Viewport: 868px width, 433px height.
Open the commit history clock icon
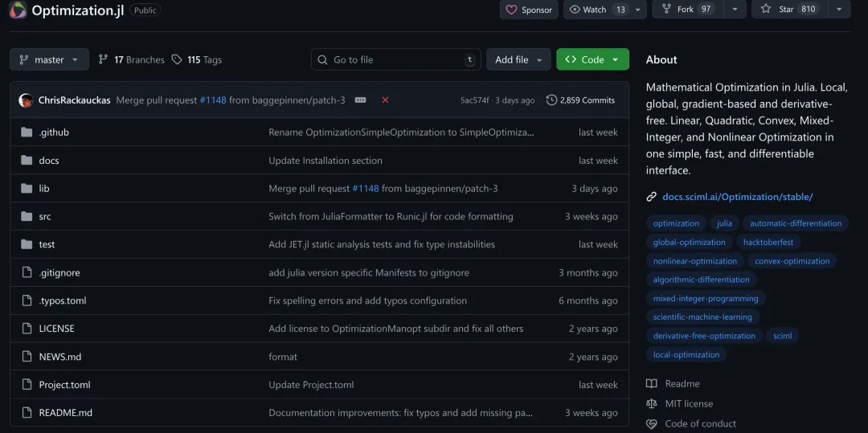551,100
